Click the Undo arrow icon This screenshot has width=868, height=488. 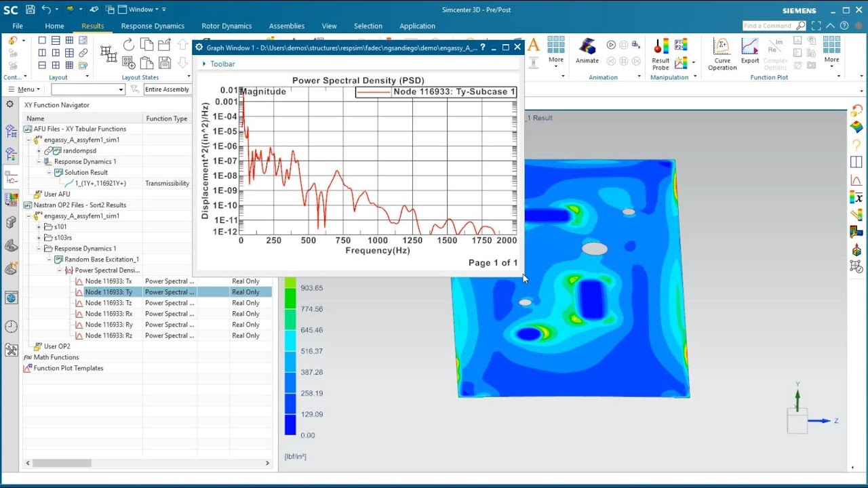[x=45, y=9]
